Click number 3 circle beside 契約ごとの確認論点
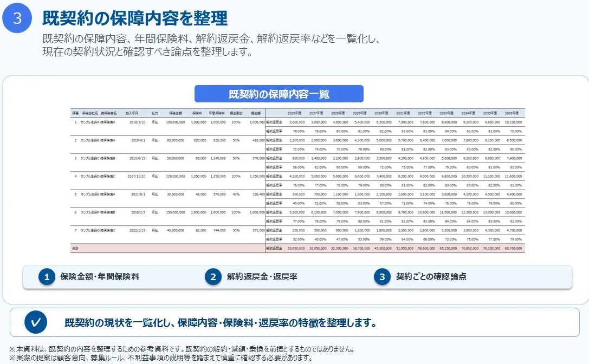Image resolution: width=589 pixels, height=364 pixels. click(382, 277)
